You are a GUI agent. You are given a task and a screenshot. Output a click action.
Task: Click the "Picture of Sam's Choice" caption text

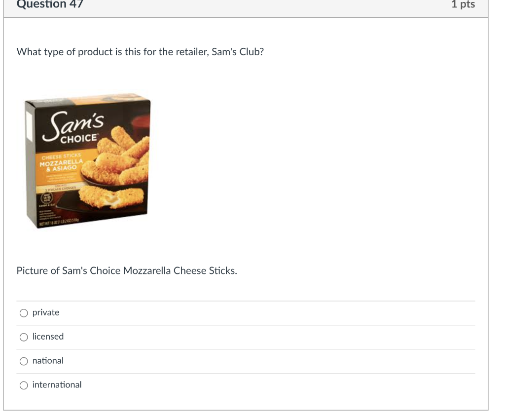[x=127, y=271]
